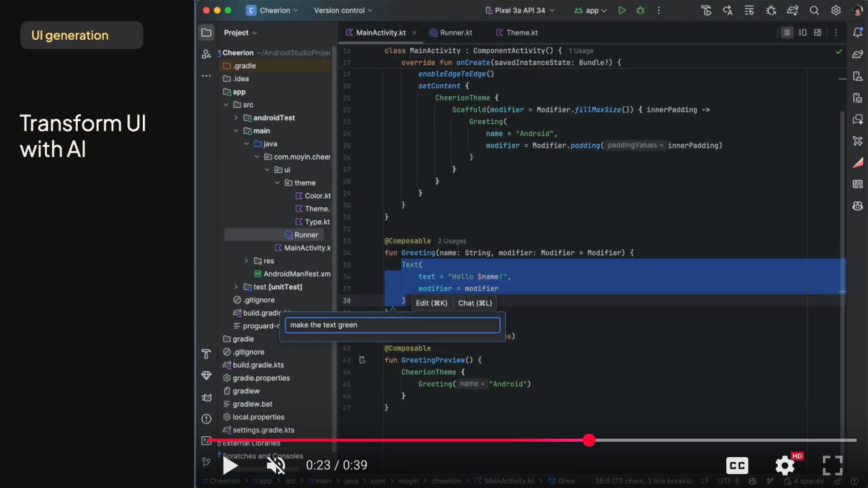The width and height of the screenshot is (868, 488).
Task: Click the Edit (⌘K) button
Action: [x=432, y=303]
